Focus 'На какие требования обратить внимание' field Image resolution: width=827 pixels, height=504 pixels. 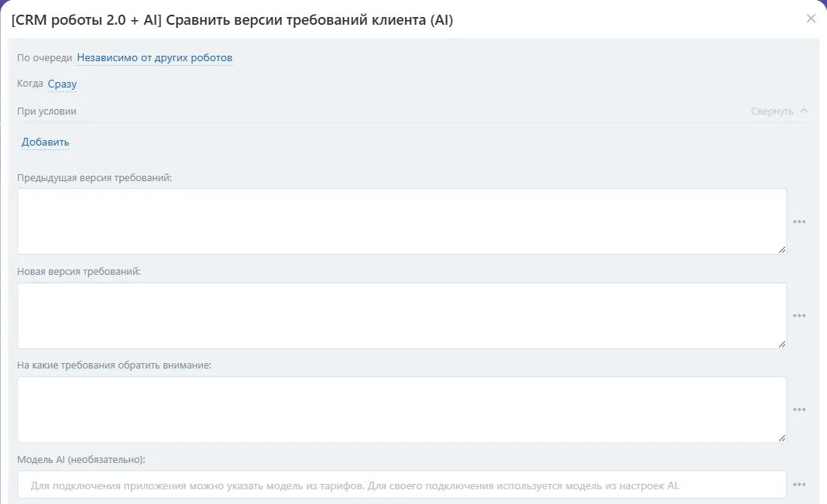[402, 409]
